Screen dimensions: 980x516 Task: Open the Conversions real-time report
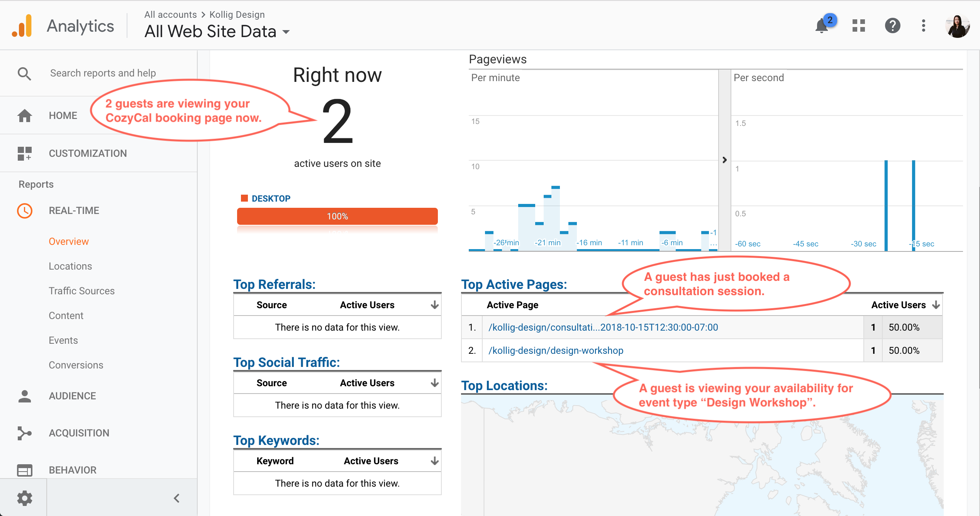pos(76,365)
